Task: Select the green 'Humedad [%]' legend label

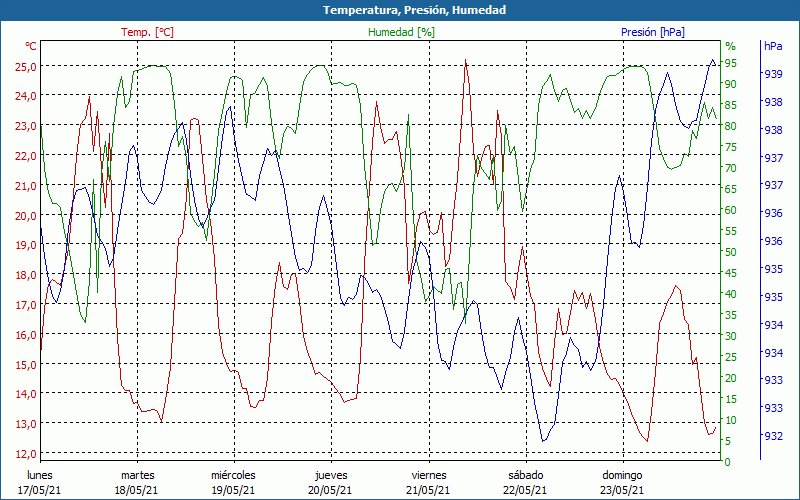Action: coord(402,32)
